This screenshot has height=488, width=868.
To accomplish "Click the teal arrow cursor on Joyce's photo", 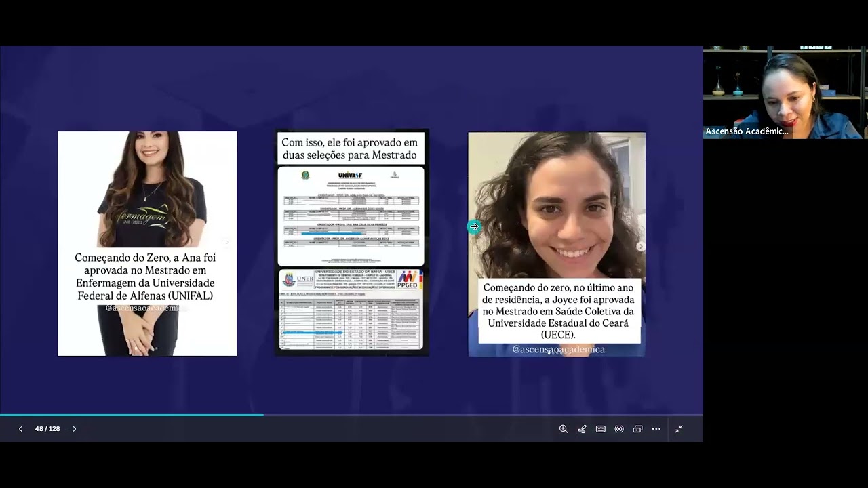I will coord(474,227).
